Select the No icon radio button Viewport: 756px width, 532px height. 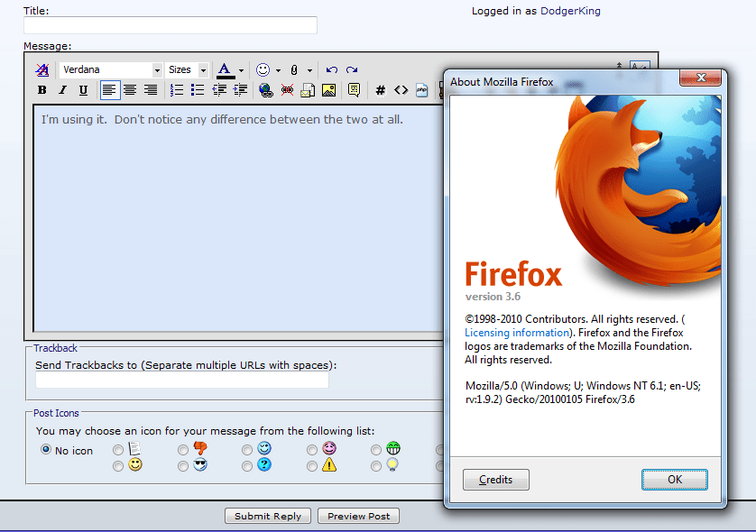(x=46, y=449)
